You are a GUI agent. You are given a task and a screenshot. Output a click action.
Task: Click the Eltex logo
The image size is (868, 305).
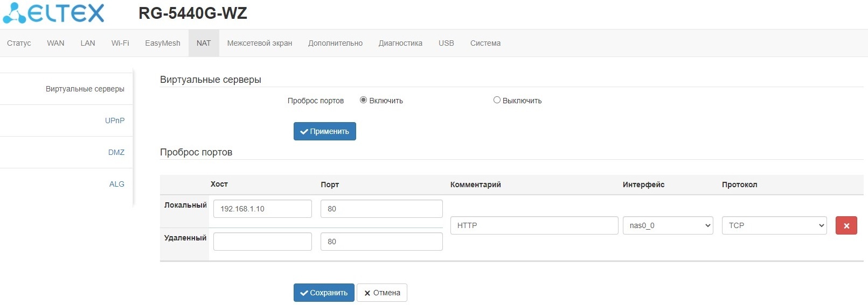(54, 13)
